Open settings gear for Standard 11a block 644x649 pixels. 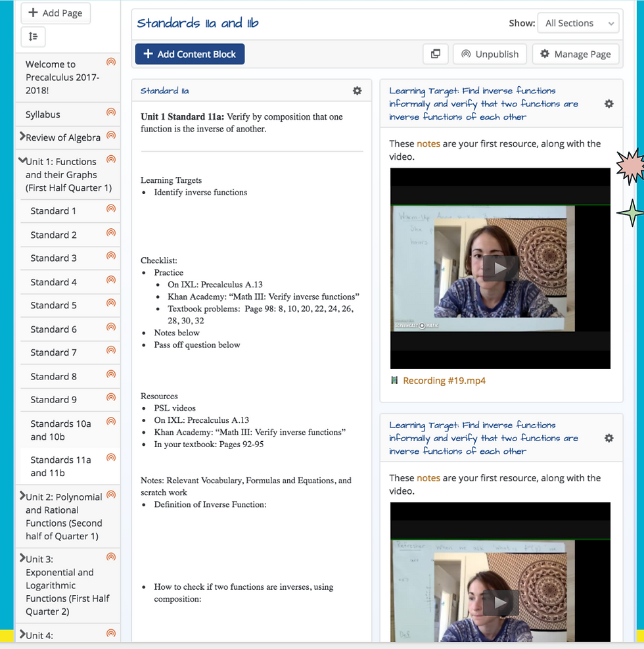(357, 91)
